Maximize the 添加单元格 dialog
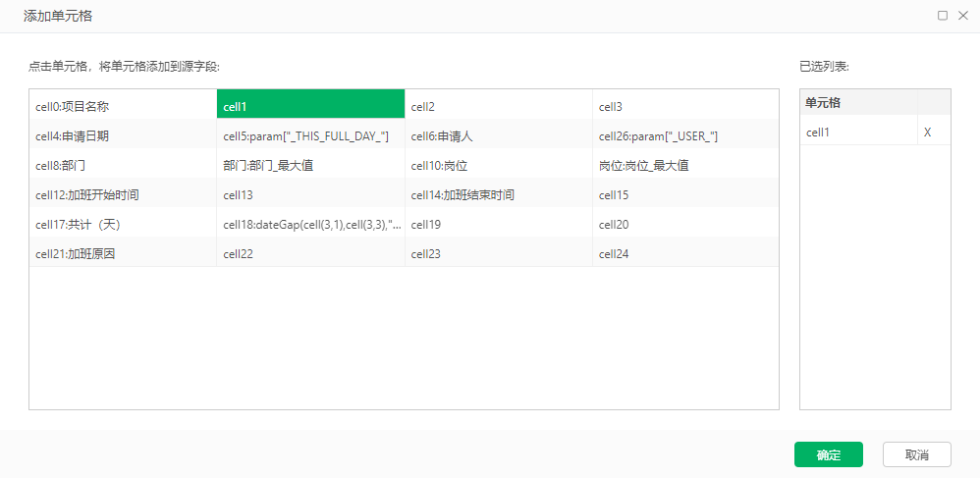Viewport: 980px width, 478px height. click(x=943, y=16)
